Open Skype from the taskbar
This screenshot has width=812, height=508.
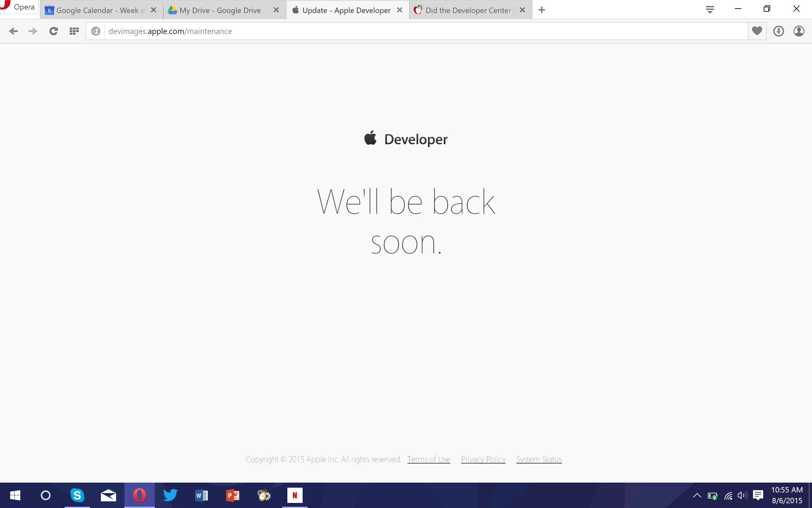(77, 495)
